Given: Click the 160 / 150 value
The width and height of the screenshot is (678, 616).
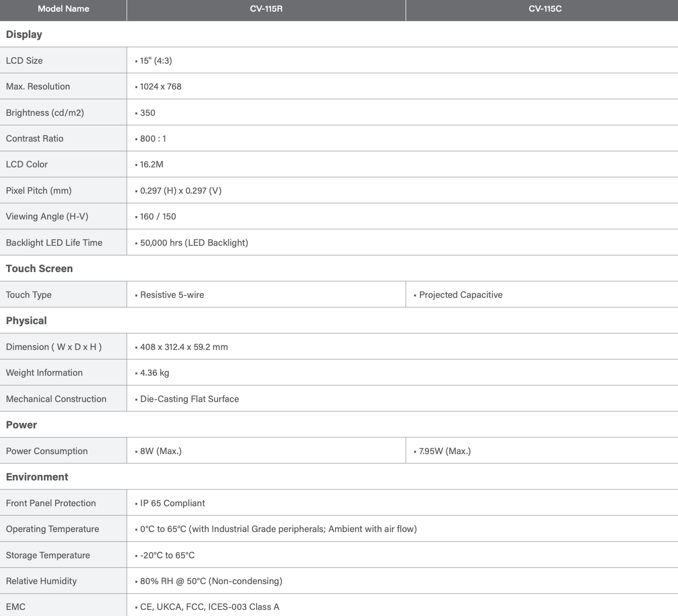Looking at the screenshot, I should tap(158, 216).
